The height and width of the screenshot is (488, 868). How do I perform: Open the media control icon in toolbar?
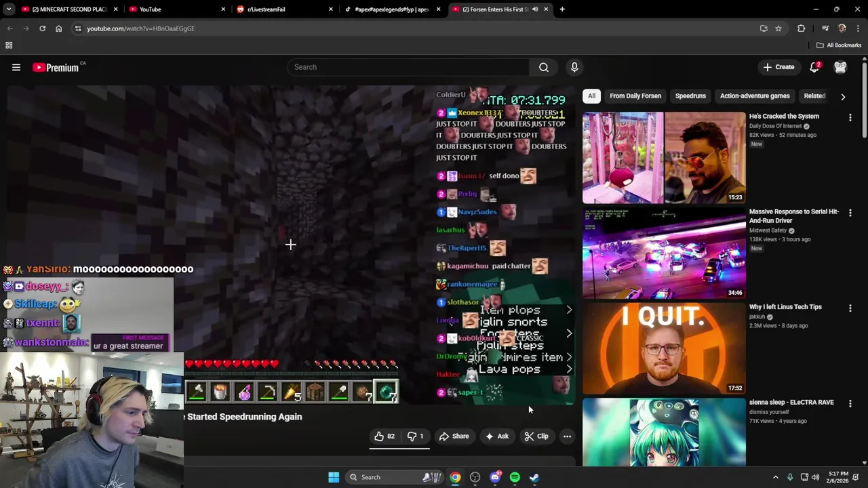click(825, 28)
